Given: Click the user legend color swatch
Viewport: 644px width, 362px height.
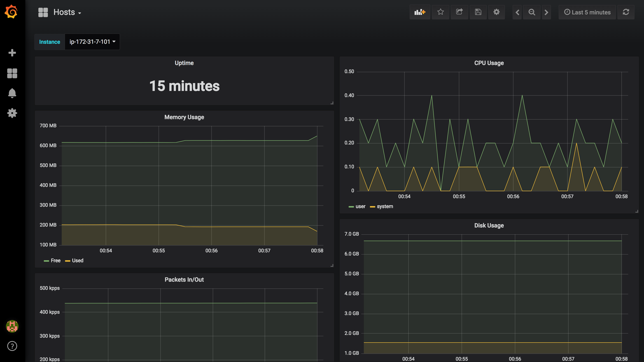Looking at the screenshot, I should (x=351, y=207).
